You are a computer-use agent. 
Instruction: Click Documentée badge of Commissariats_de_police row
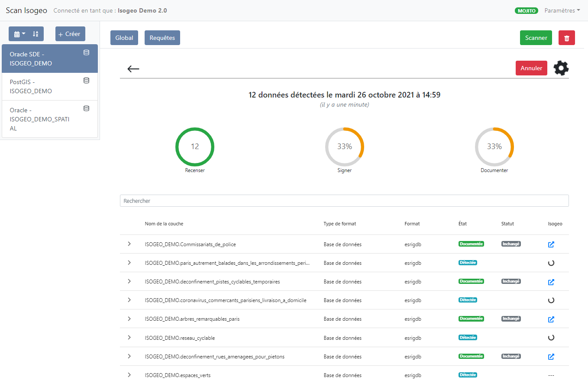(471, 244)
